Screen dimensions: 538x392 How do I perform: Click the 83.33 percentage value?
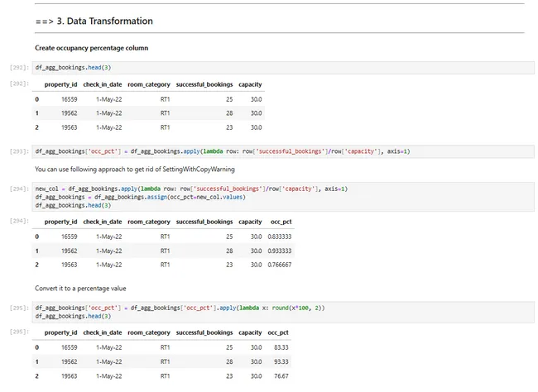(281, 347)
